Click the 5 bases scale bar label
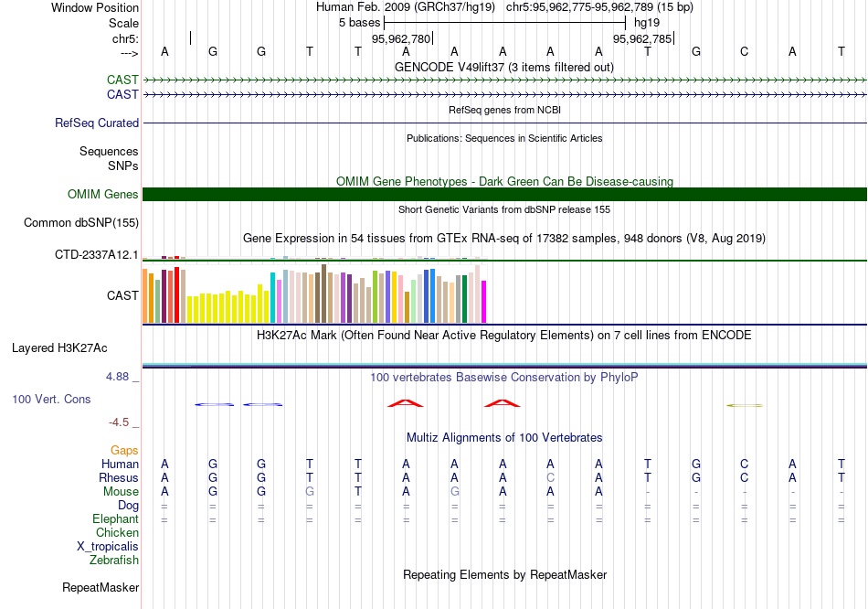This screenshot has height=609, width=868. click(359, 23)
